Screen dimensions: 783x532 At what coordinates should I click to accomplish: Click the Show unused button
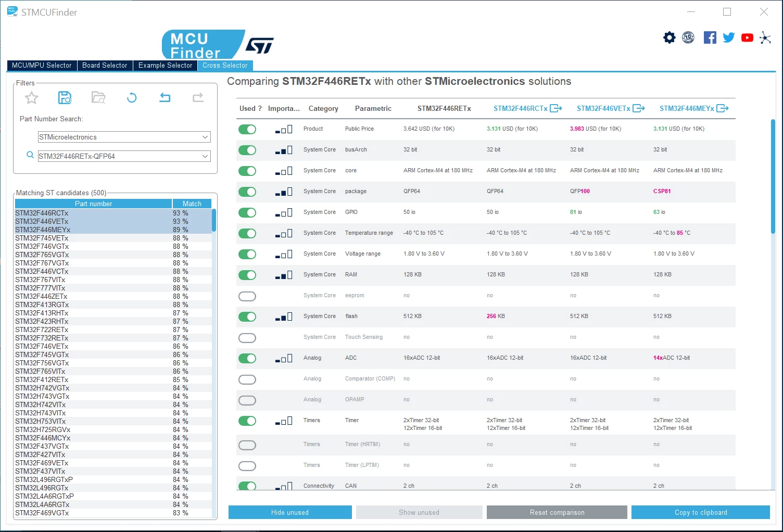(x=419, y=512)
